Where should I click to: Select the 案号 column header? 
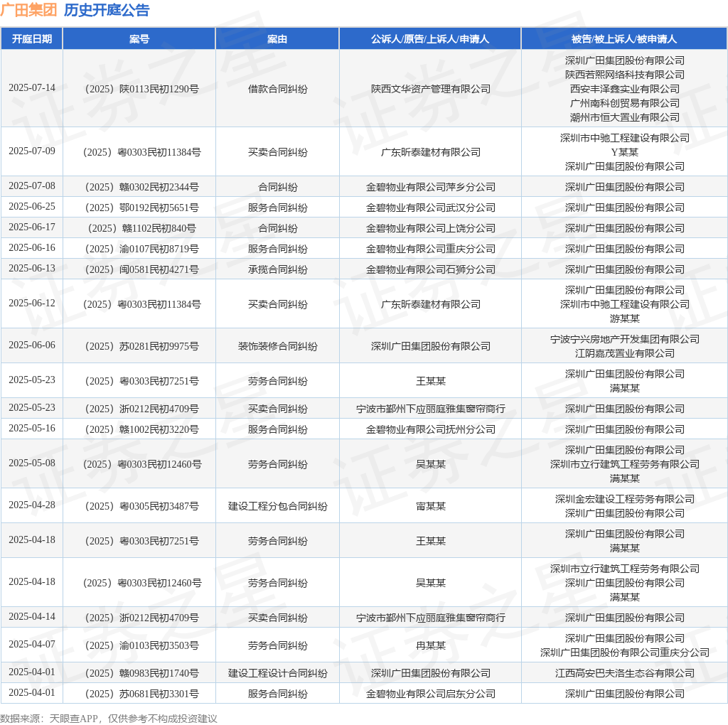tap(139, 39)
